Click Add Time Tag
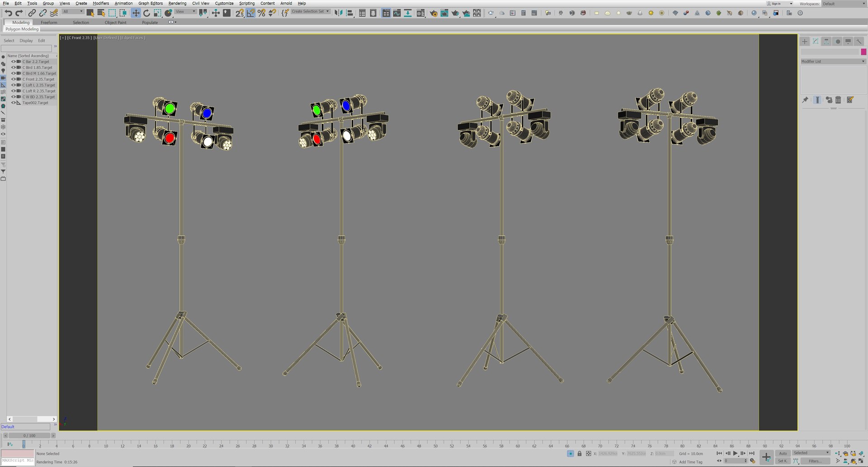Image resolution: width=868 pixels, height=467 pixels. [x=691, y=462]
